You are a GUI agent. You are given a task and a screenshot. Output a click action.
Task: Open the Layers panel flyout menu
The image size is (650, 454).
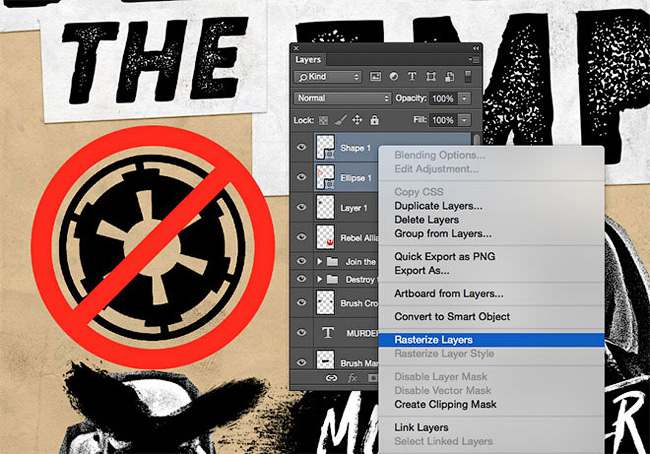click(x=474, y=60)
